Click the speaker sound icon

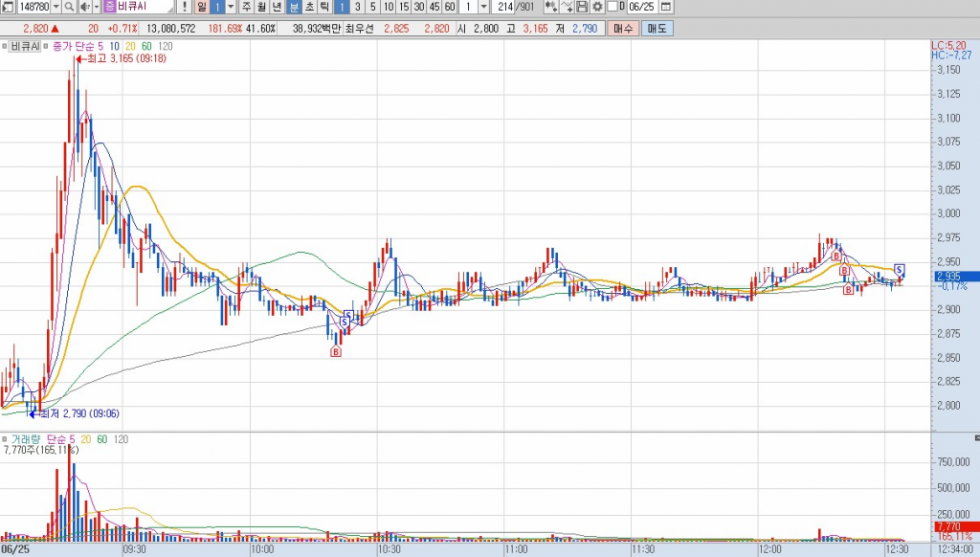[85, 7]
